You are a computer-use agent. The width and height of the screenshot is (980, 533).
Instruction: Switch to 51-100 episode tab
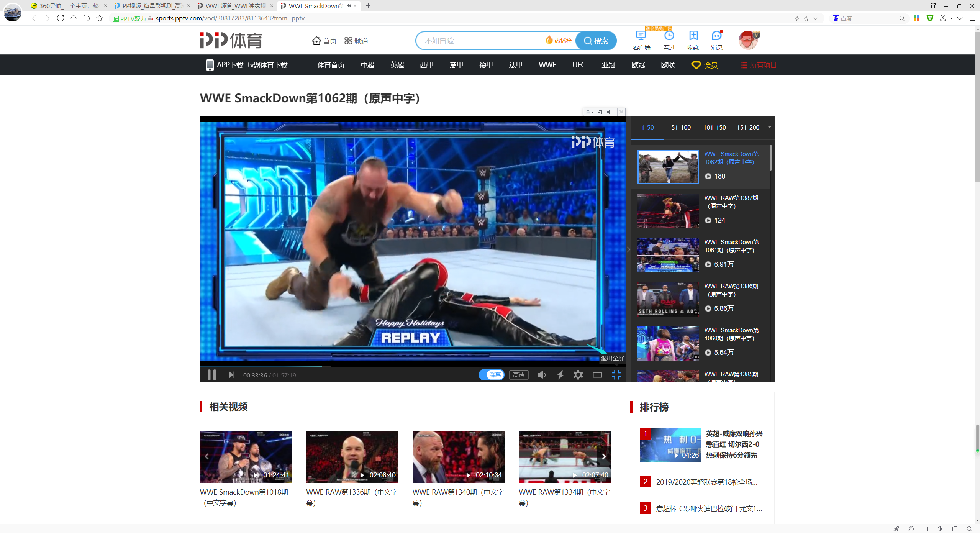tap(681, 128)
